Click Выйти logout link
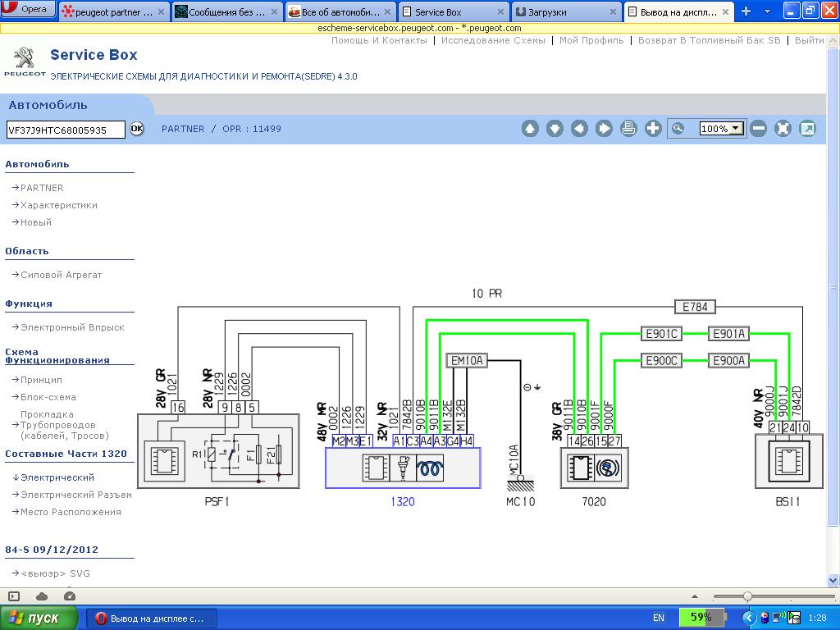The height and width of the screenshot is (630, 840). click(809, 40)
